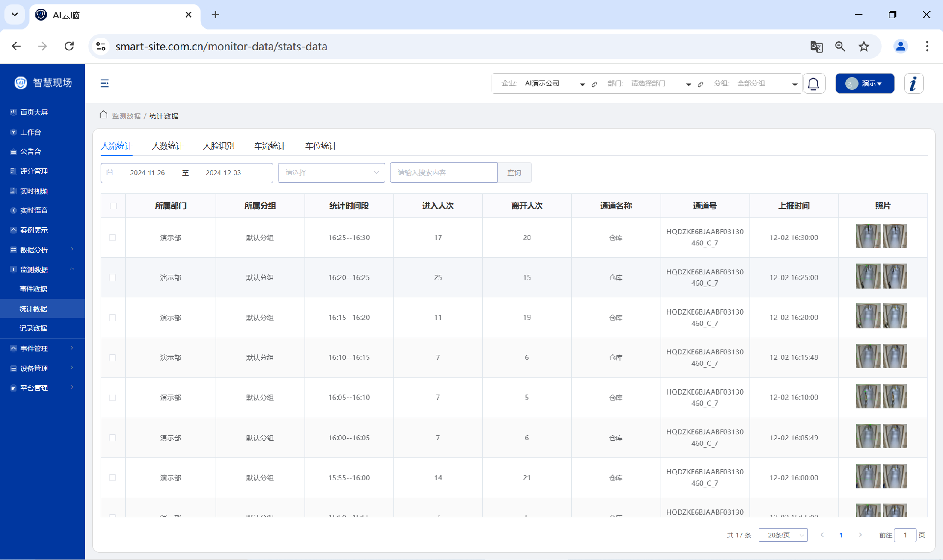943x560 pixels.
Task: Switch to the 人脸识别 tab
Action: click(219, 146)
